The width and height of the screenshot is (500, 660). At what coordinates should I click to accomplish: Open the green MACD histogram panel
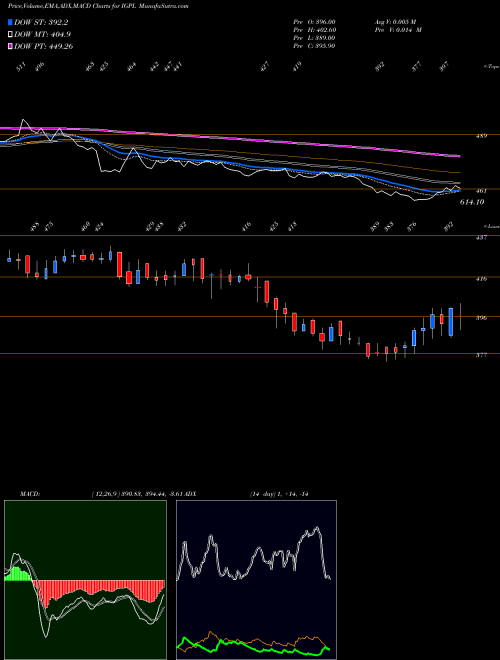point(85,580)
